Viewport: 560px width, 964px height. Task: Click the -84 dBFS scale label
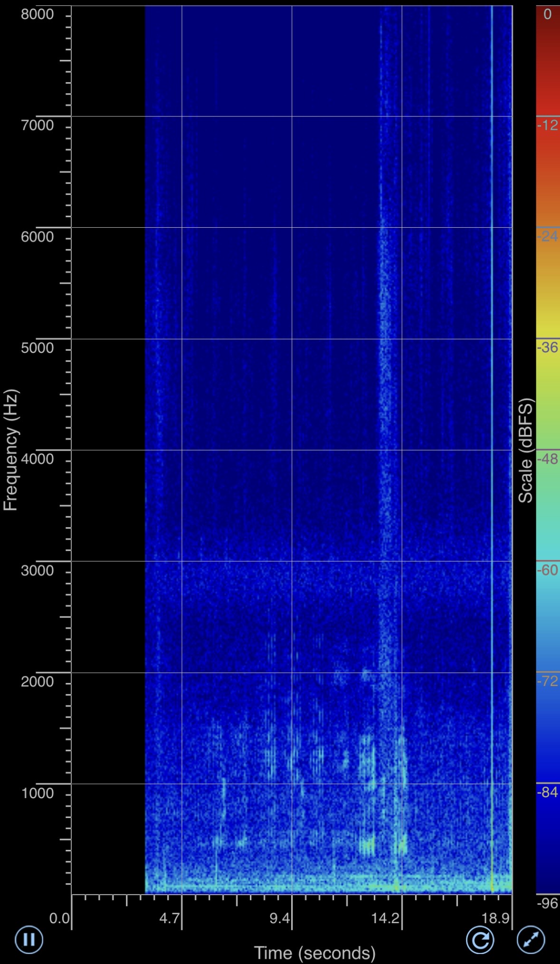click(x=547, y=792)
